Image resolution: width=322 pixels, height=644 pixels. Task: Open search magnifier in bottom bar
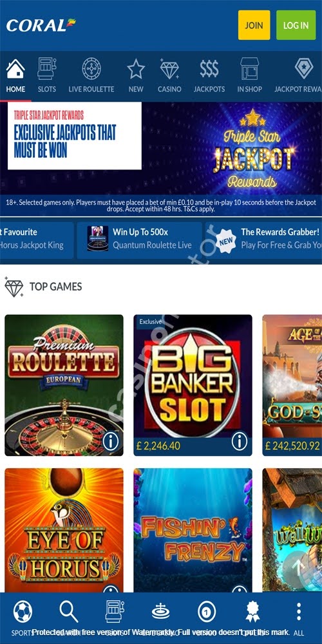tap(69, 612)
